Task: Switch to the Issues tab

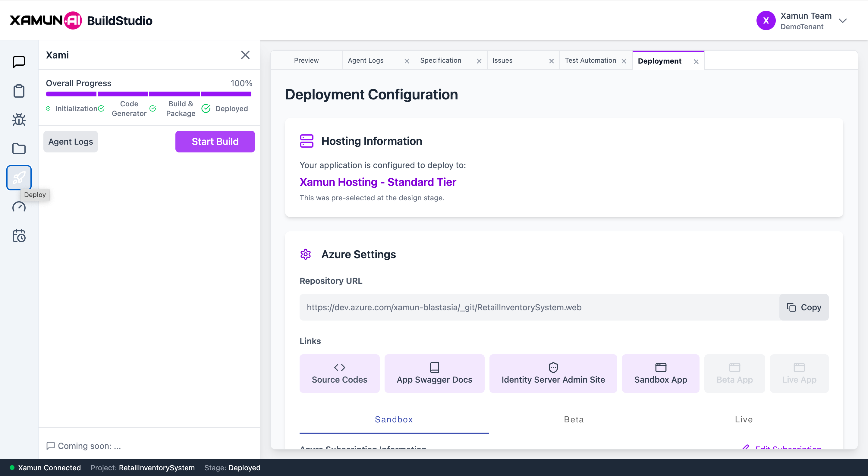Action: tap(502, 60)
